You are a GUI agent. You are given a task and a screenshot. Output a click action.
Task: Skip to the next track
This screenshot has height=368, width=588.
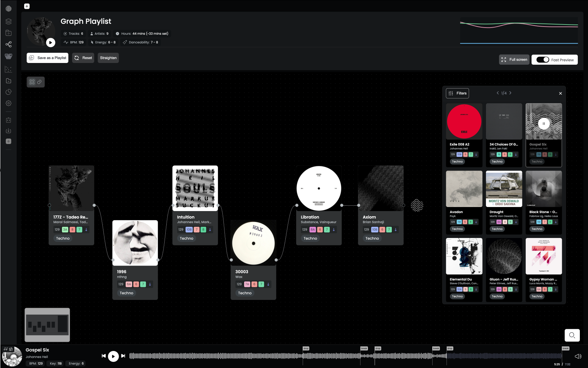click(x=123, y=356)
